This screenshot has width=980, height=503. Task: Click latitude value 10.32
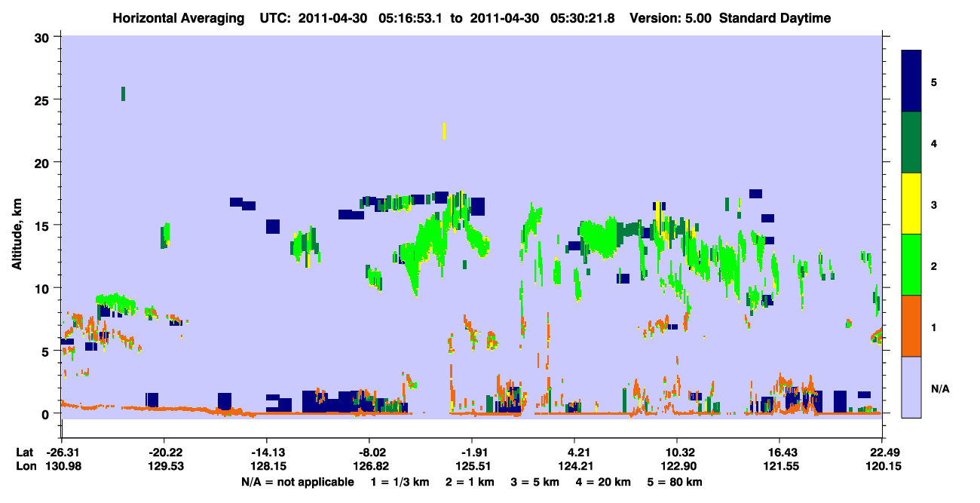click(x=678, y=452)
